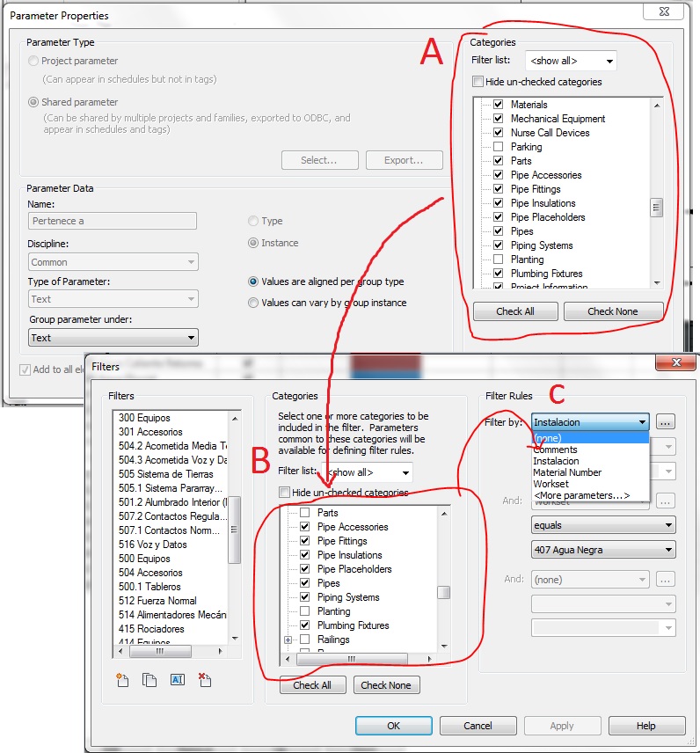Select the 505 Sistema de Tierras filter

[165, 474]
